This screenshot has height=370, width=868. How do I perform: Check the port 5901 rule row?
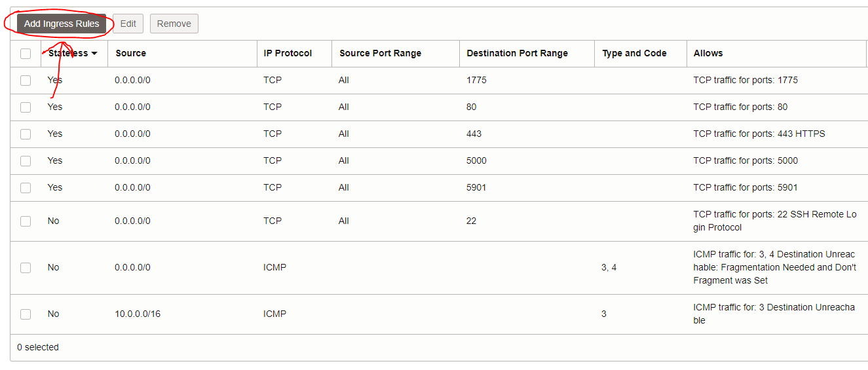tap(26, 188)
